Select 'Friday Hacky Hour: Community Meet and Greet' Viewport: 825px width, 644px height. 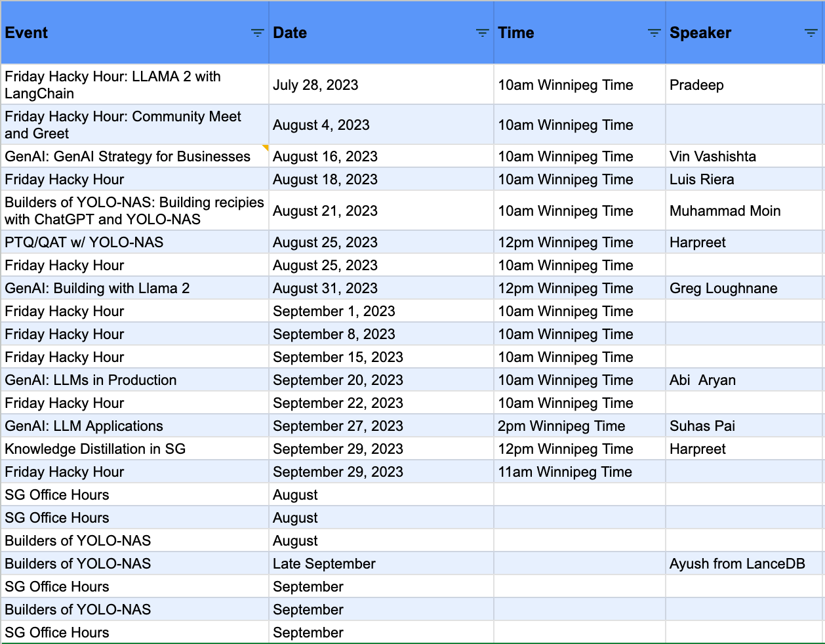(135, 125)
